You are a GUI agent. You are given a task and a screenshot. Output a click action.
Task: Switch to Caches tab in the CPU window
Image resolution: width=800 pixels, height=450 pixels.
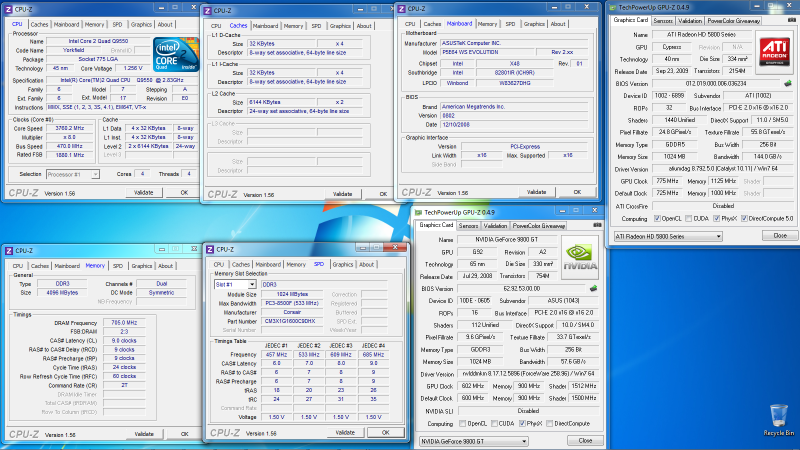(39, 24)
